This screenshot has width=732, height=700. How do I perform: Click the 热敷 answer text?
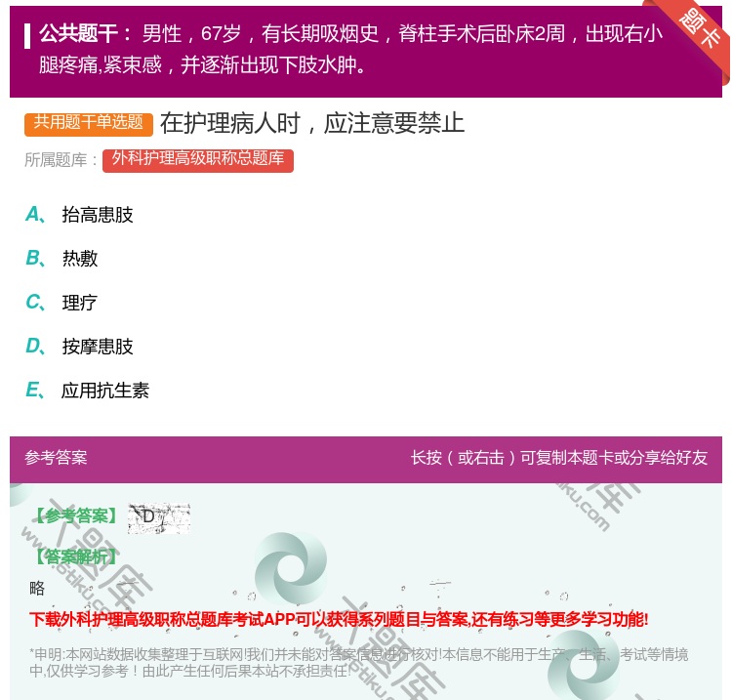click(80, 259)
